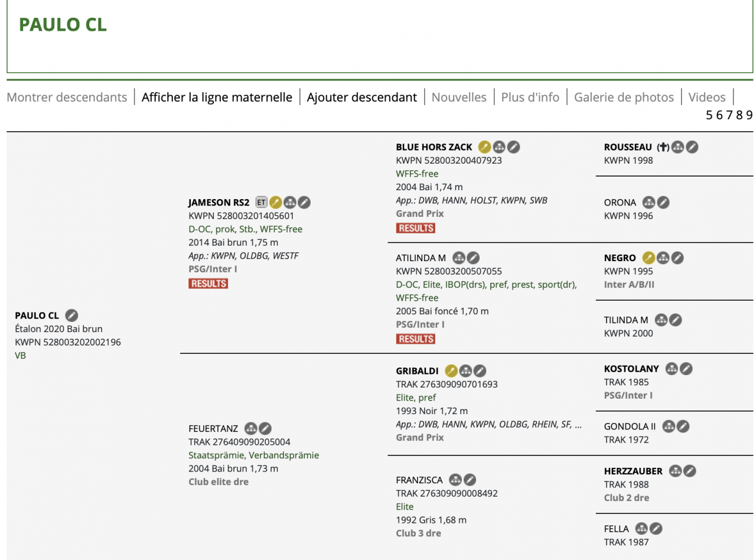Show 9 generations in pedigree
The height and width of the screenshot is (560, 756).
(750, 115)
